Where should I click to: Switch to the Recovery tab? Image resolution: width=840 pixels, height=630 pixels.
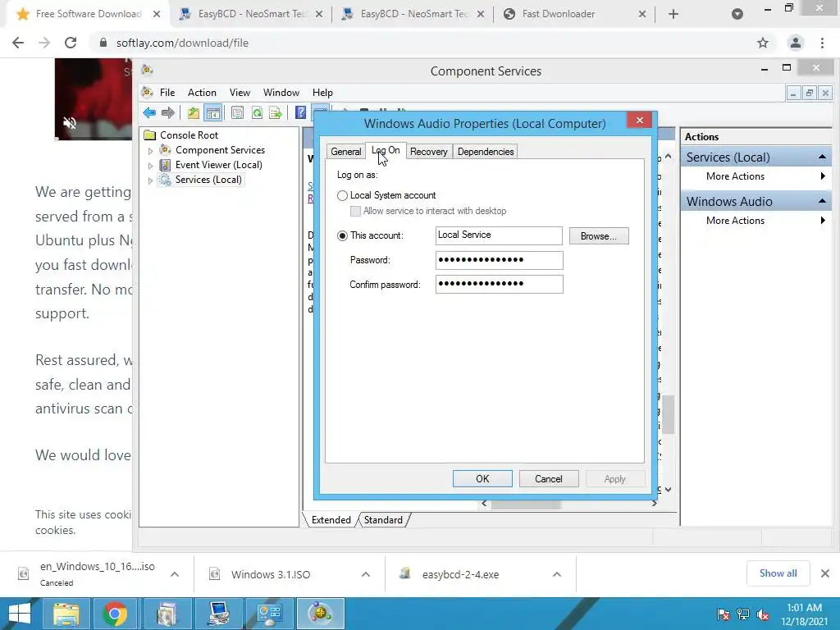pos(428,152)
